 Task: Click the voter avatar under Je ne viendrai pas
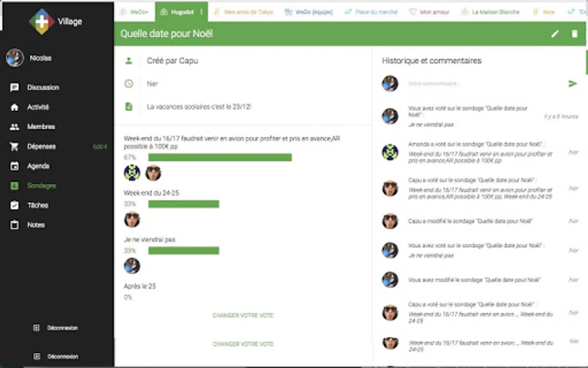coord(132,266)
